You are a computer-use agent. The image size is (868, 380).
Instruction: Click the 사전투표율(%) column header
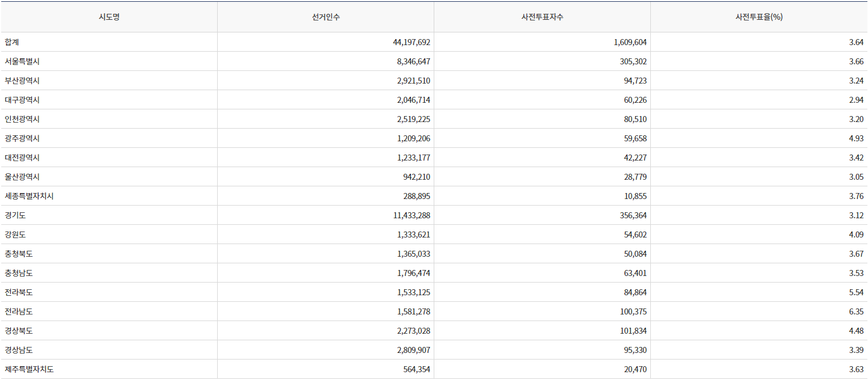tap(759, 17)
